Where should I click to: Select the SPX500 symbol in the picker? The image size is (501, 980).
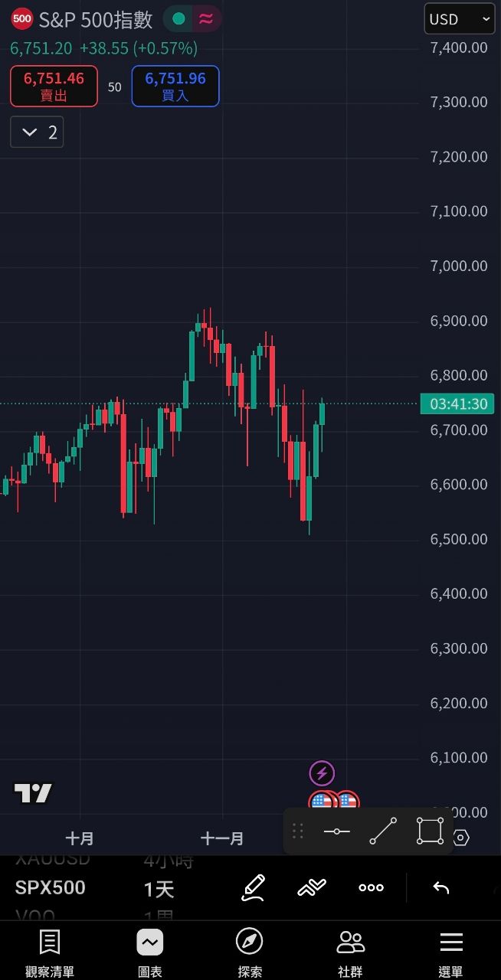pos(51,888)
